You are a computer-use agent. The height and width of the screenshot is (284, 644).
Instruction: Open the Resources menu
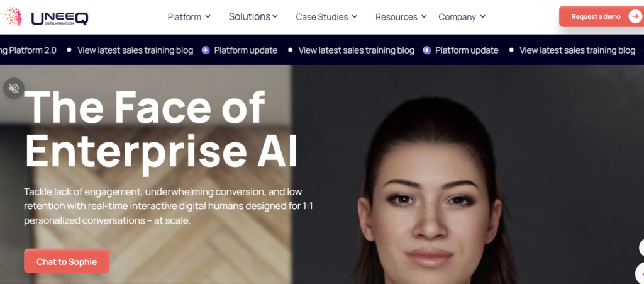(x=401, y=17)
